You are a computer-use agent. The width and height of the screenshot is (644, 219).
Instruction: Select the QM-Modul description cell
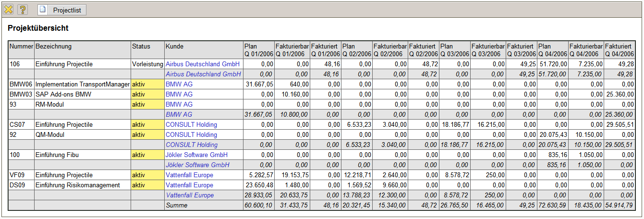pyautogui.click(x=83, y=134)
